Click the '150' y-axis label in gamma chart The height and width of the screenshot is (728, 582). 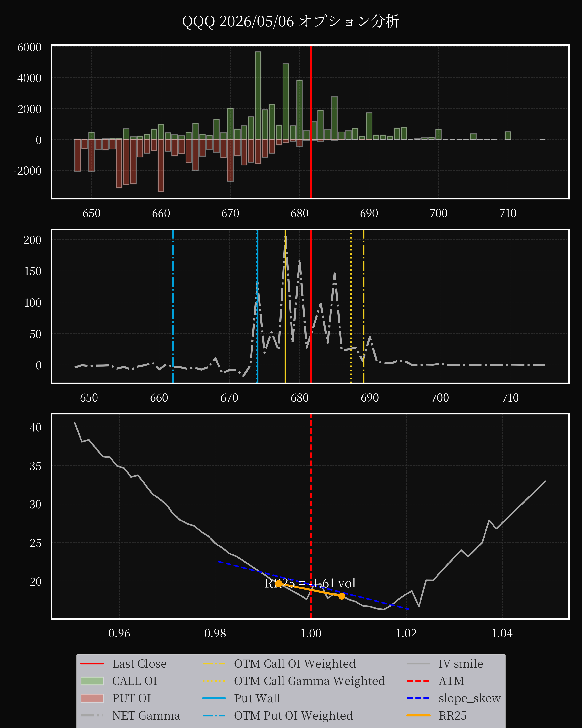pyautogui.click(x=33, y=272)
